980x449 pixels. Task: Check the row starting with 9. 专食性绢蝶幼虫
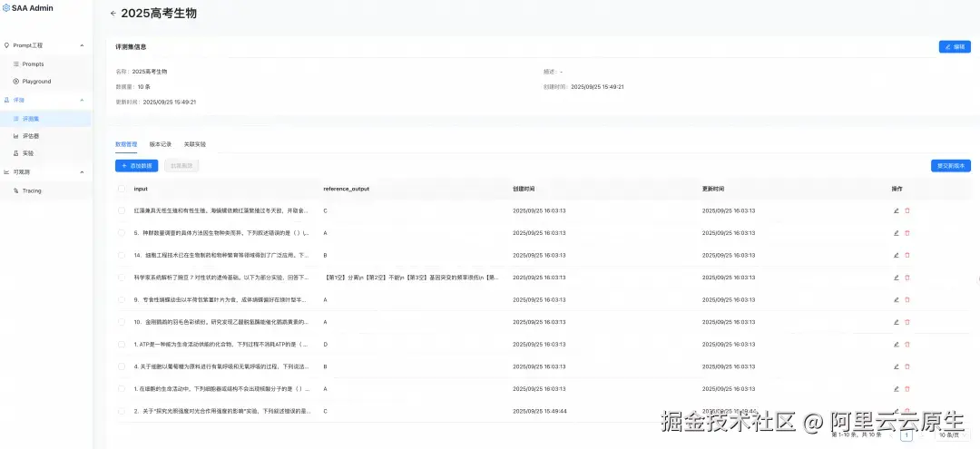coord(122,299)
